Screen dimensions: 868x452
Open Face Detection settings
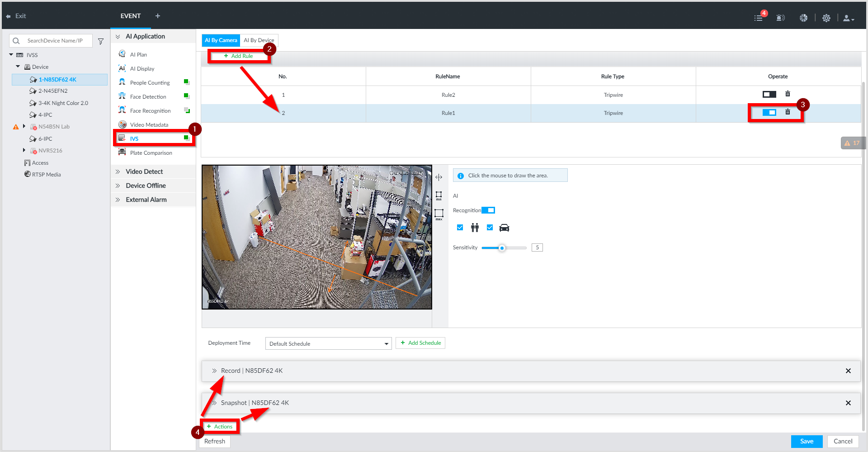(148, 96)
